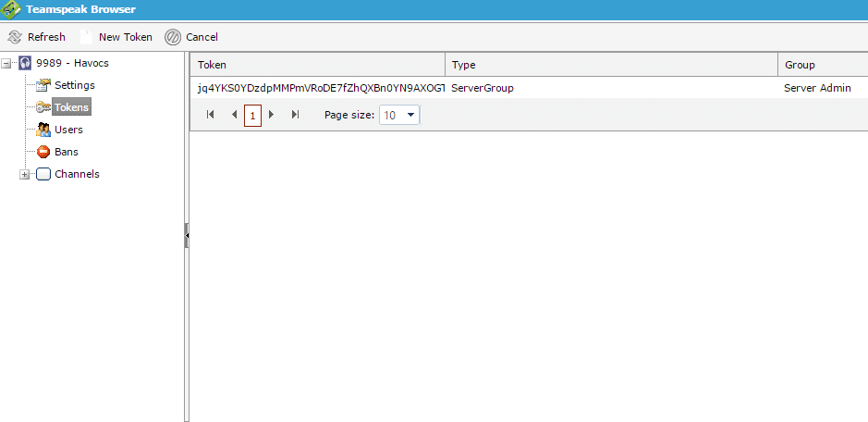Screen dimensions: 868x422
Task: Sort by the Type column header
Action: point(612,65)
